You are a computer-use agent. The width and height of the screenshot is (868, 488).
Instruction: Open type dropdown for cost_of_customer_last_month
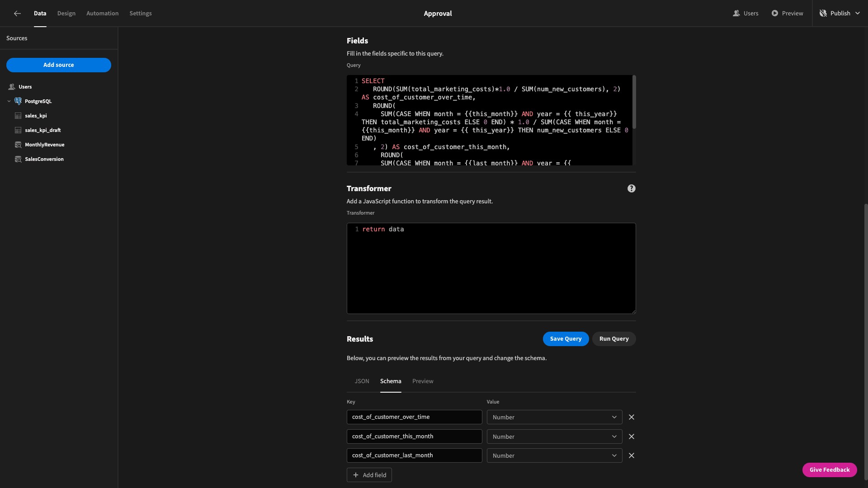coord(554,455)
